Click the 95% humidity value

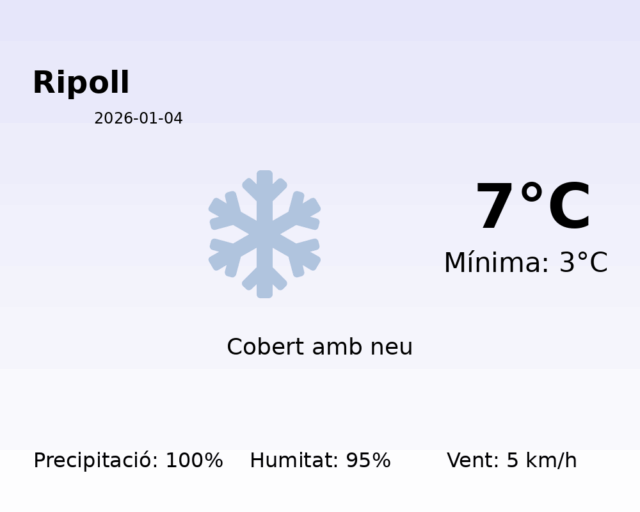coord(368,461)
